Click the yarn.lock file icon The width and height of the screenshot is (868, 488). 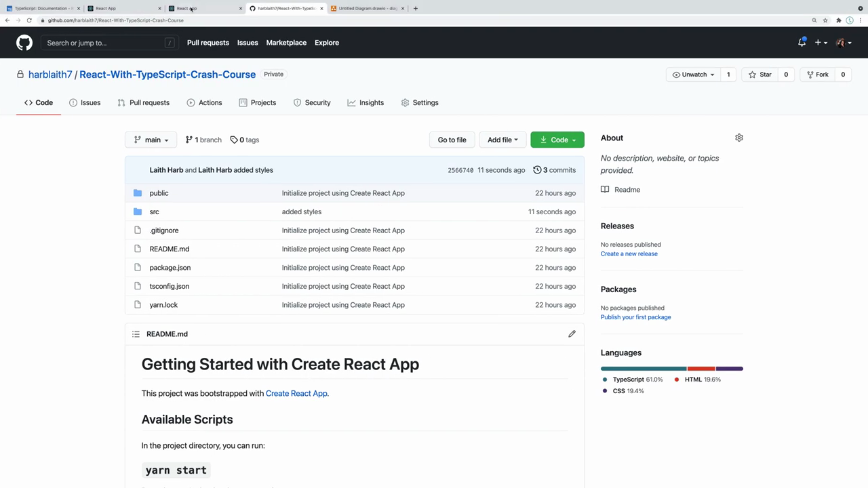tap(138, 305)
